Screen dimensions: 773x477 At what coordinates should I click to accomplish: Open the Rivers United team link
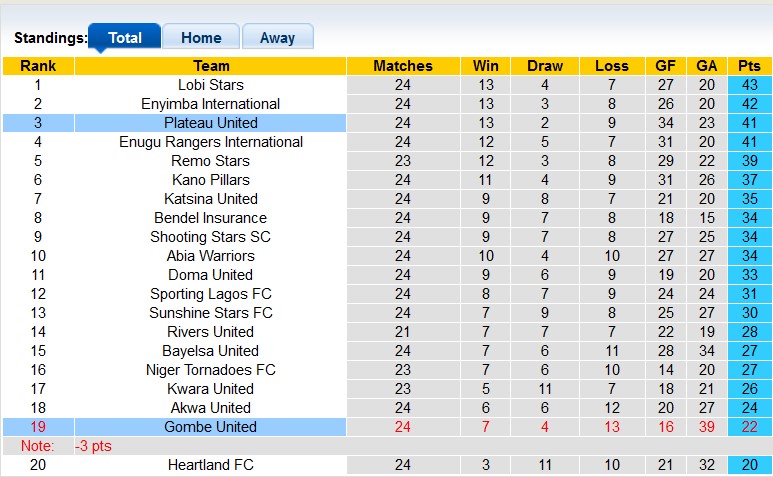click(x=210, y=332)
